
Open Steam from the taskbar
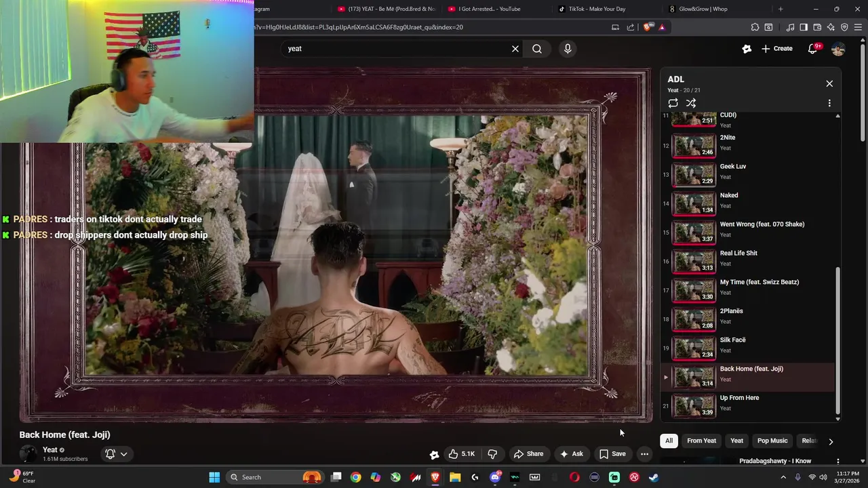pyautogui.click(x=654, y=477)
